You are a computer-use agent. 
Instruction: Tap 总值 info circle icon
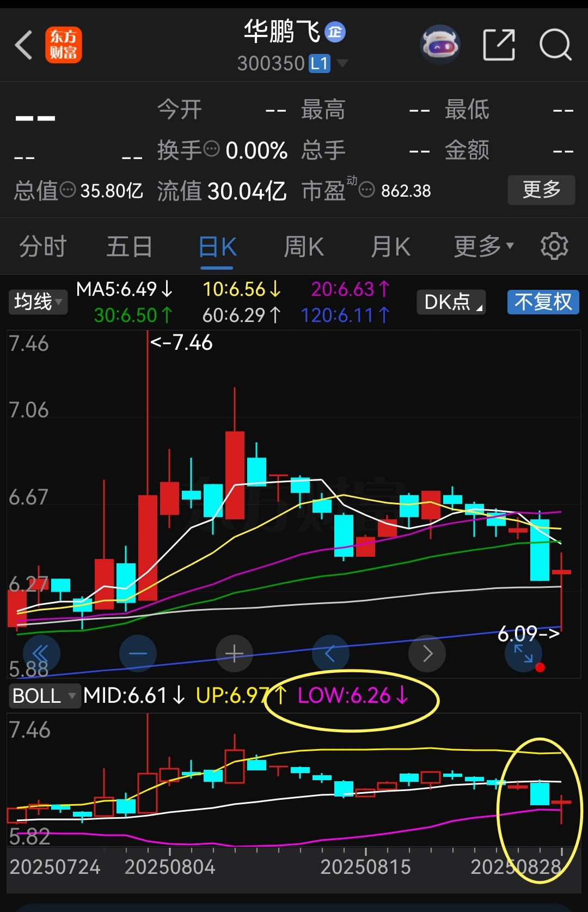coord(68,190)
